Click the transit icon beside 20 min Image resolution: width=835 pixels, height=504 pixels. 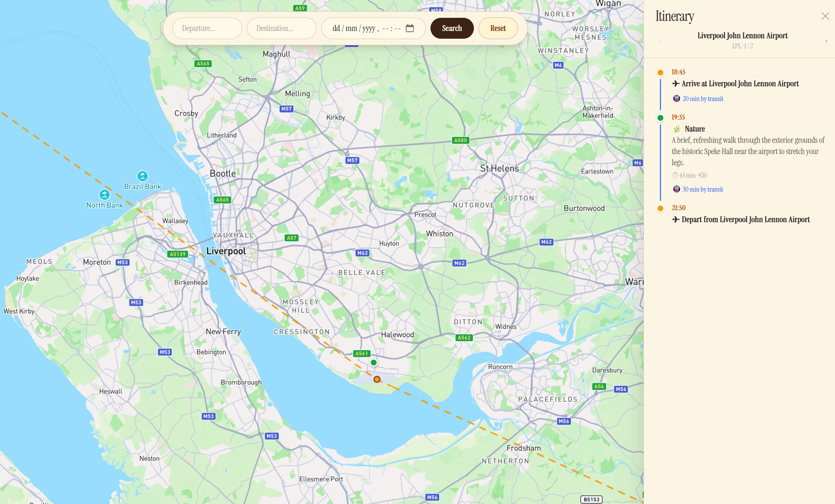click(x=677, y=99)
